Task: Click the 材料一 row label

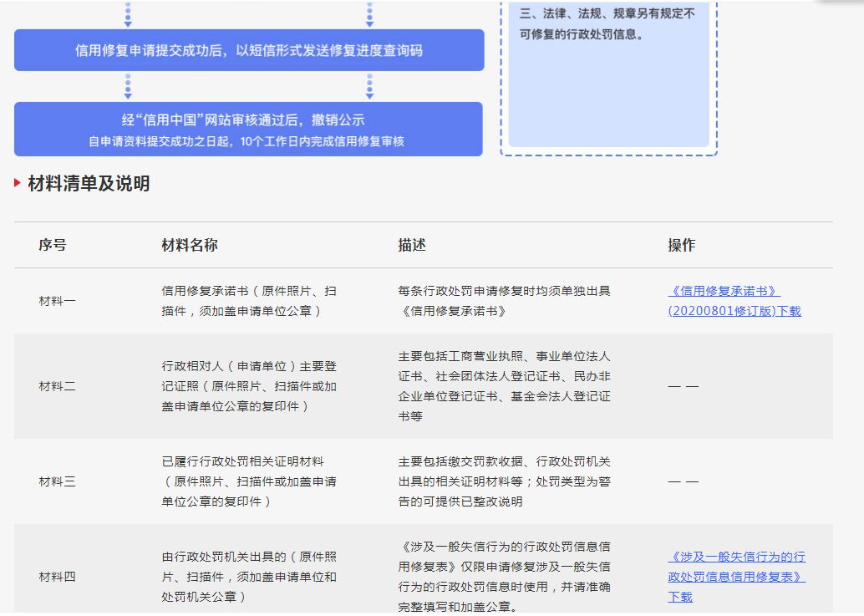Action: pos(58,301)
